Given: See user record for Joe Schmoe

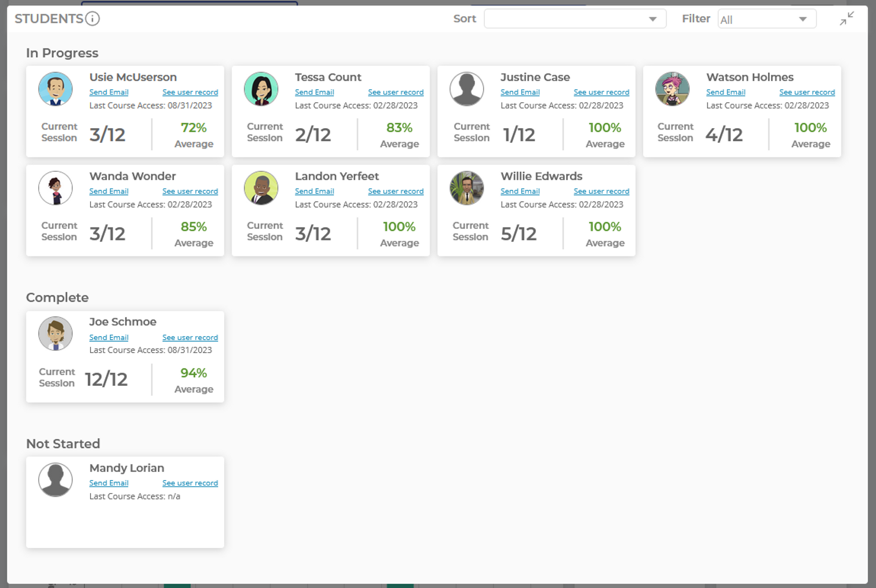Looking at the screenshot, I should click(190, 338).
